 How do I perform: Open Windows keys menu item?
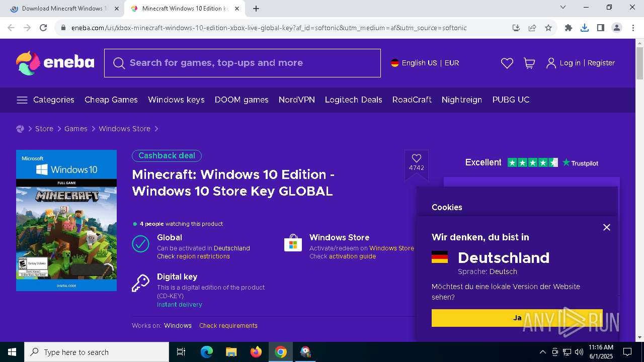[176, 100]
